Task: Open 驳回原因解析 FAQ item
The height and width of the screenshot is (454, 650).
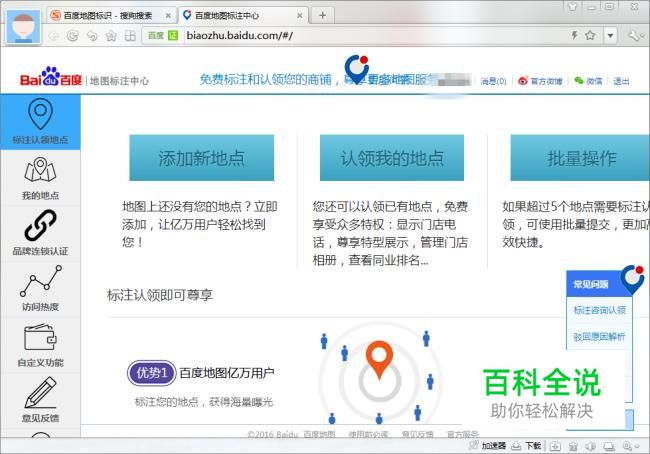Action: tap(599, 337)
